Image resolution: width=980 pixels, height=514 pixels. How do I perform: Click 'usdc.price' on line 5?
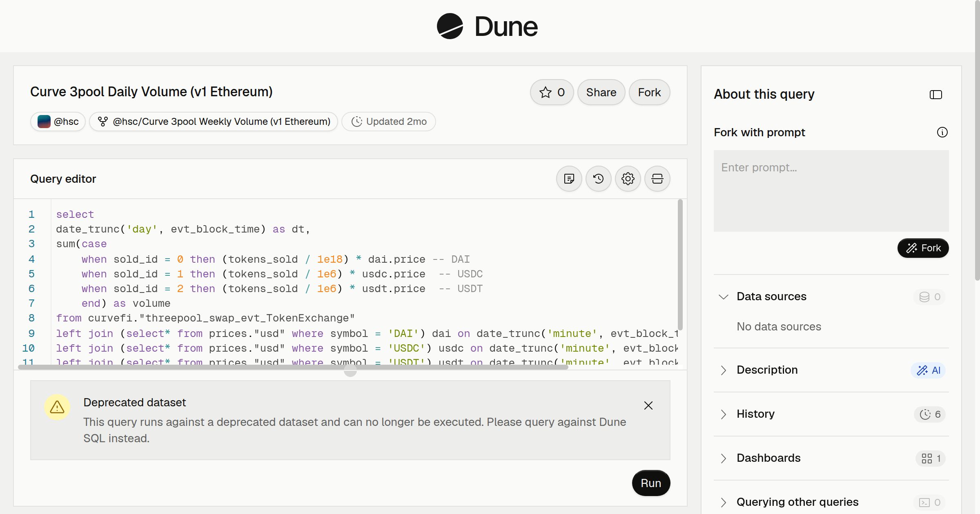click(394, 274)
